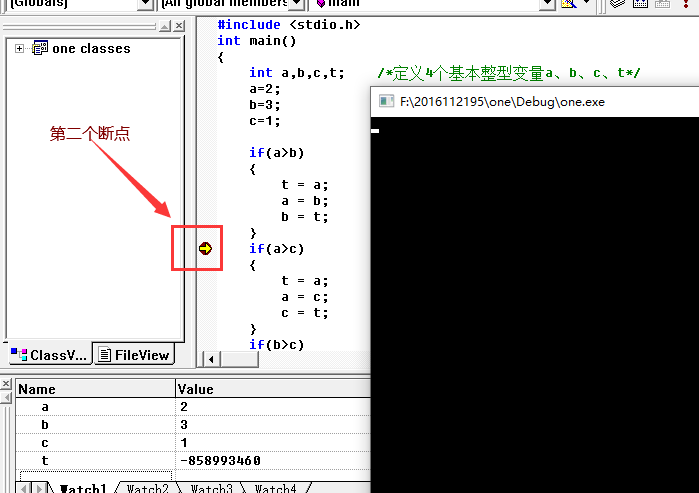Click the if(a>c) code line
Screen dimensions: 699x493
[x=276, y=249]
